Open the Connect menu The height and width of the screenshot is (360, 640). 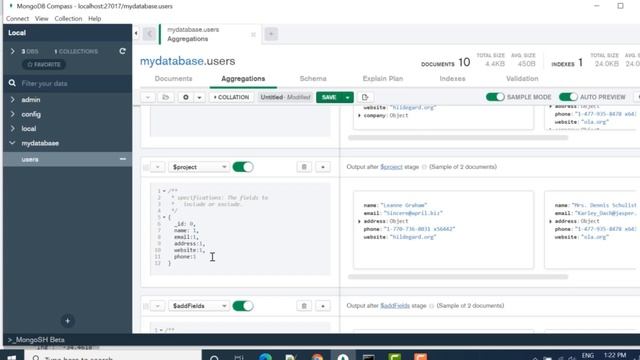click(x=18, y=19)
